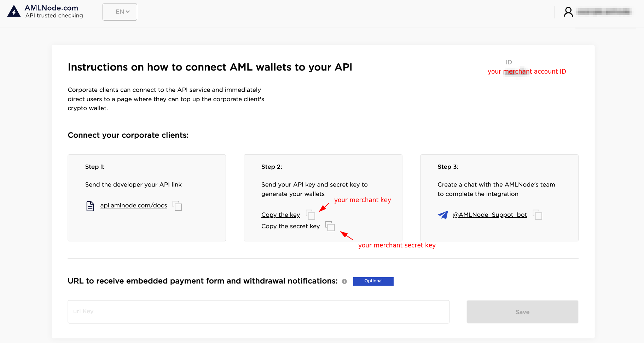This screenshot has width=644, height=343.
Task: Click 'Connect your corporate clients:' heading
Action: pos(128,135)
